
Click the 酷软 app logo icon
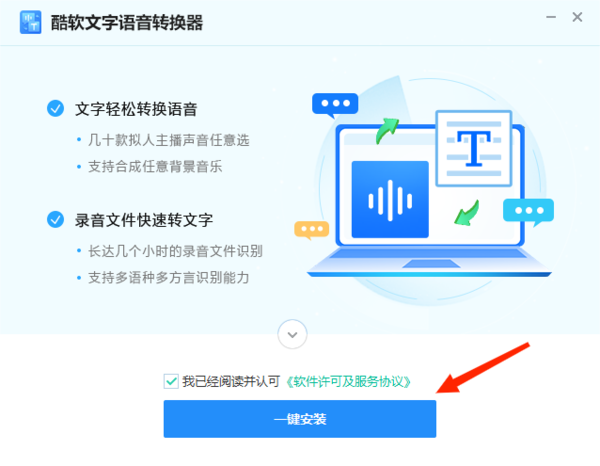tap(30, 22)
